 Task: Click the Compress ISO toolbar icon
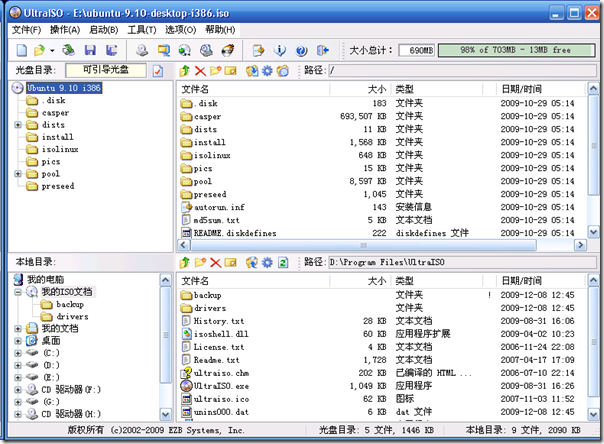[164, 50]
